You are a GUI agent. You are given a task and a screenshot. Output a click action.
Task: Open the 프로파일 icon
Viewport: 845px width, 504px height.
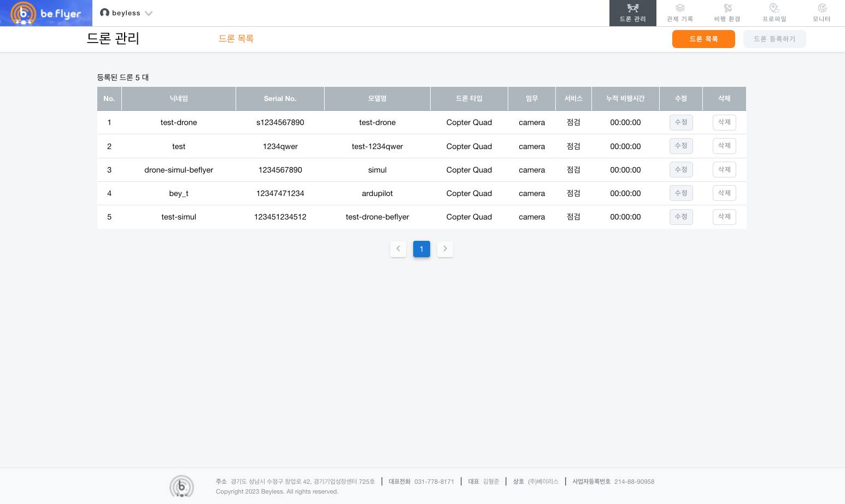[774, 8]
